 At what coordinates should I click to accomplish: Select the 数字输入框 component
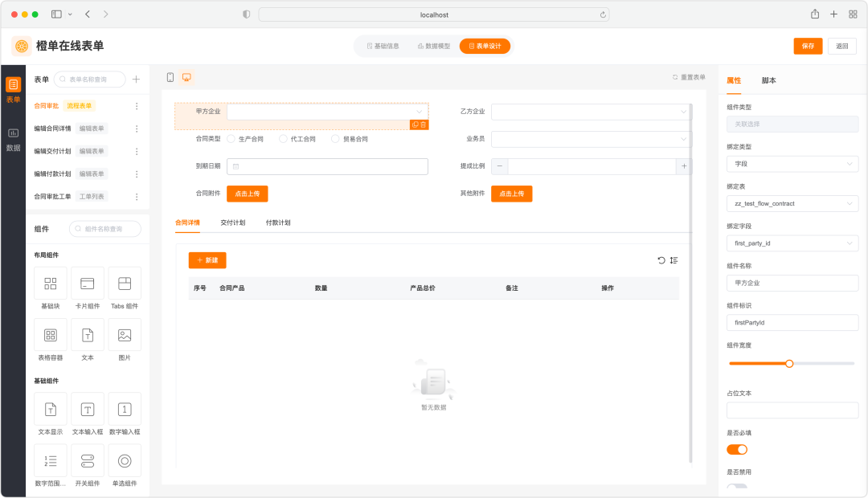pos(125,414)
